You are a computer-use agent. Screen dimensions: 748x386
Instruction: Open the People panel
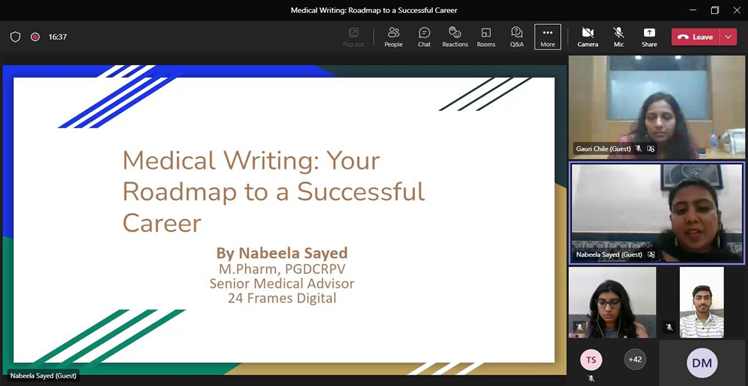394,37
